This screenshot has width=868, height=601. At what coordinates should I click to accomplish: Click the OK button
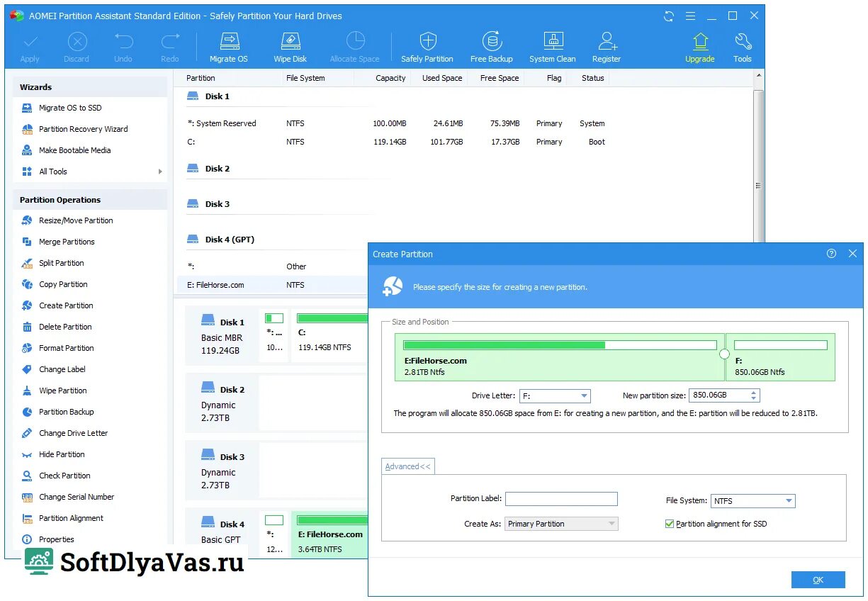pos(818,580)
